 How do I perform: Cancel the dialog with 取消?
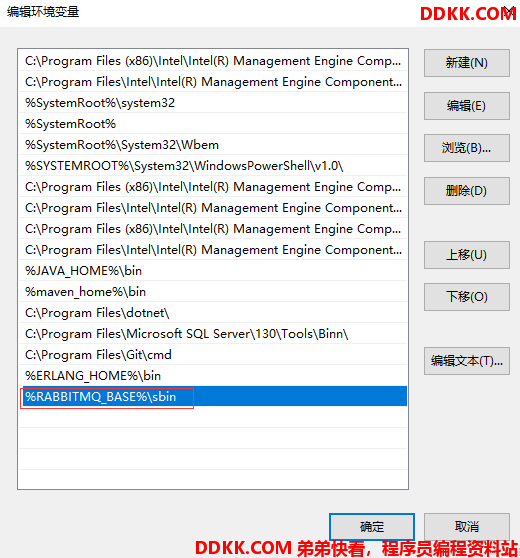point(467,527)
